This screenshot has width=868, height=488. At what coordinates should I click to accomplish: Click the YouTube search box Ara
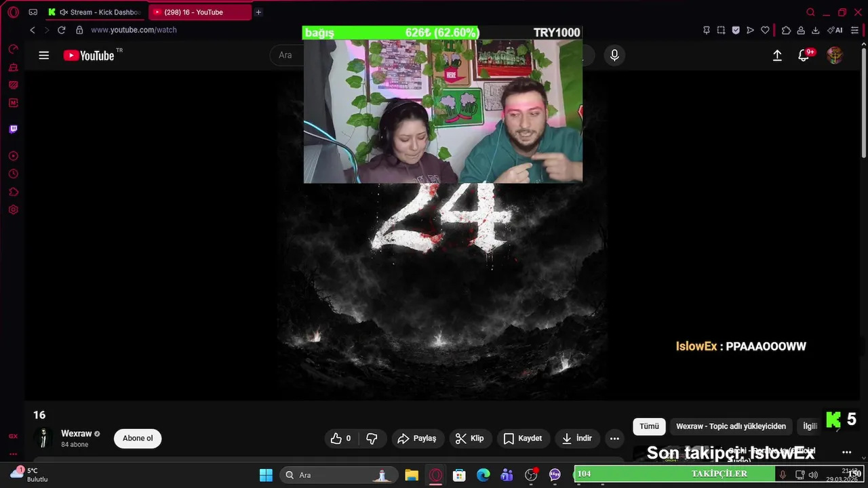(x=288, y=55)
